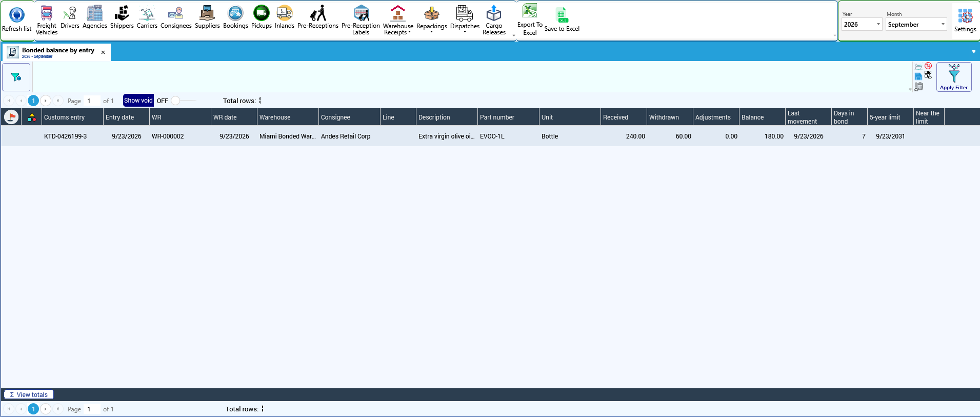This screenshot has height=417, width=980.
Task: Expand the tab list arrow at far right
Action: pyautogui.click(x=974, y=52)
